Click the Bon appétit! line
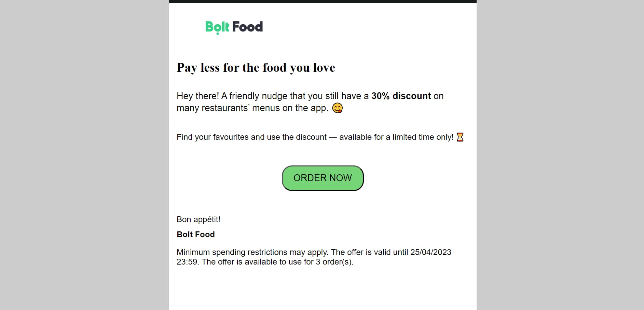Viewport: 644px width, 310px height. tap(198, 219)
